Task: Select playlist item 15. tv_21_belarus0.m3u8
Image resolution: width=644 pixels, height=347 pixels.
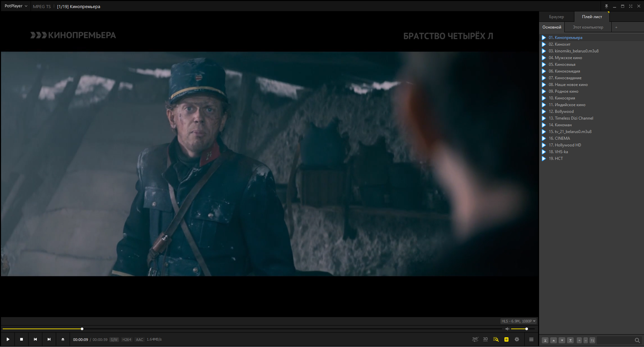Action: click(592, 132)
